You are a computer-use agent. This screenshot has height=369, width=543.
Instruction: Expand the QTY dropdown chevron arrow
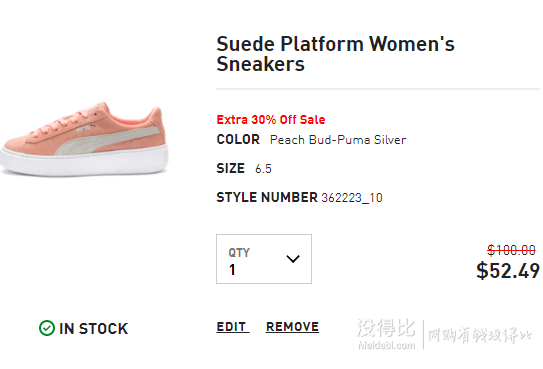point(293,259)
